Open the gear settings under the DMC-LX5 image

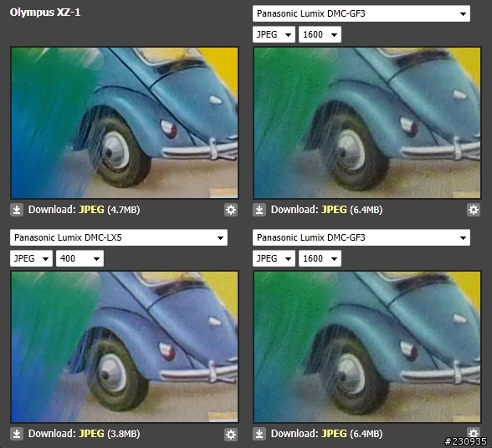[231, 434]
